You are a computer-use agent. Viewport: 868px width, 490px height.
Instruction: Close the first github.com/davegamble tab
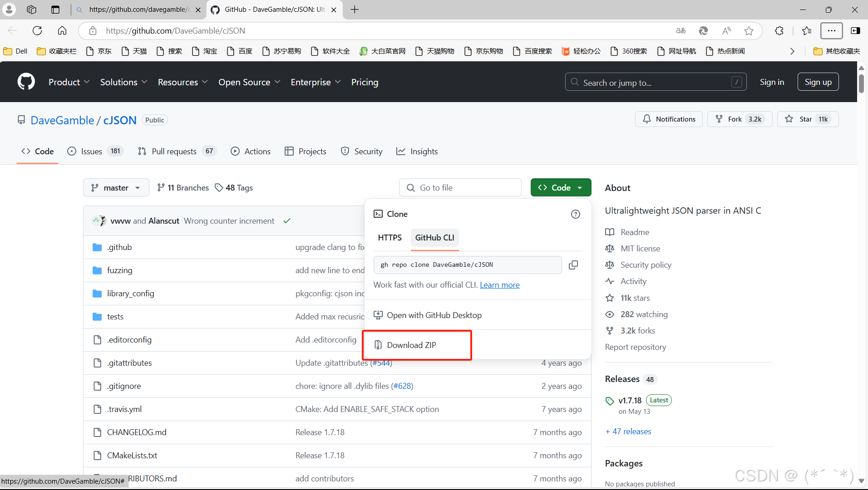point(198,10)
